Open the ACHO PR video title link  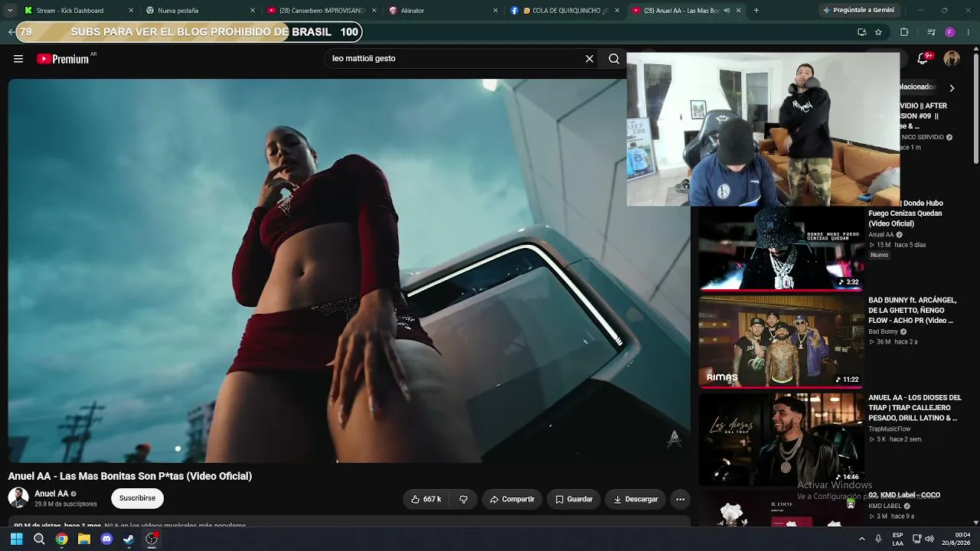click(x=913, y=311)
